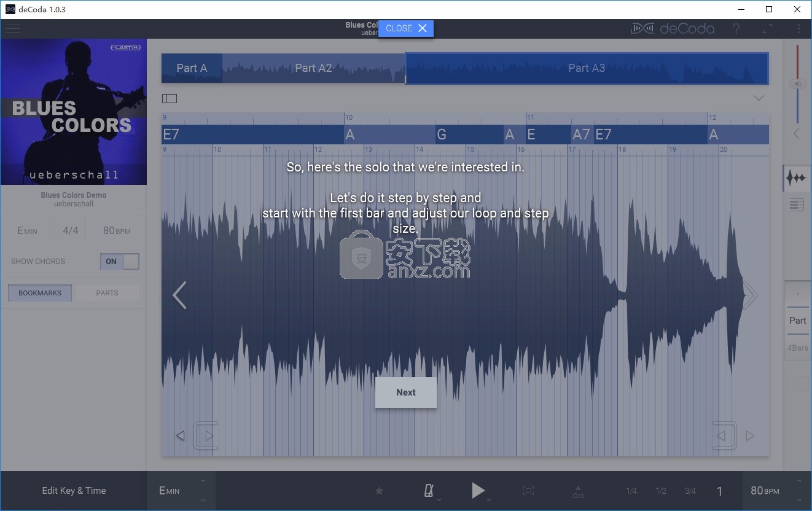Image resolution: width=812 pixels, height=511 pixels.
Task: Go to the next tutorial page arrow
Action: (x=750, y=295)
